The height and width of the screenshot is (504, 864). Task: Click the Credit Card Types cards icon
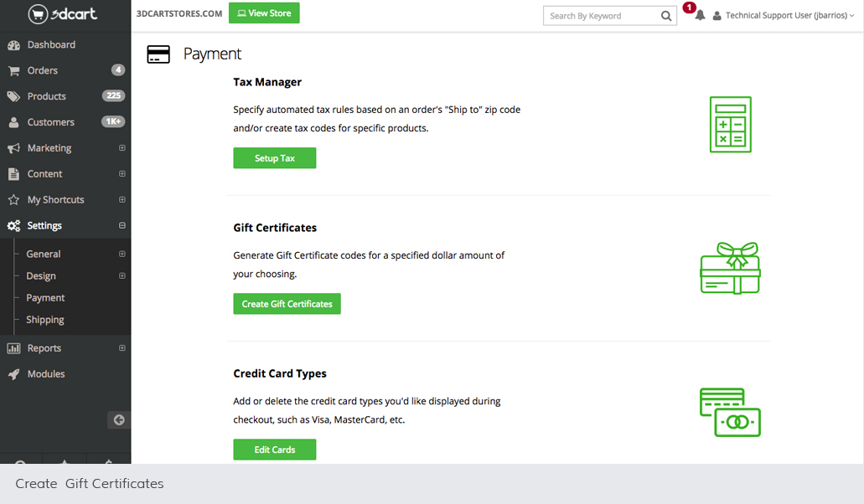click(x=730, y=412)
